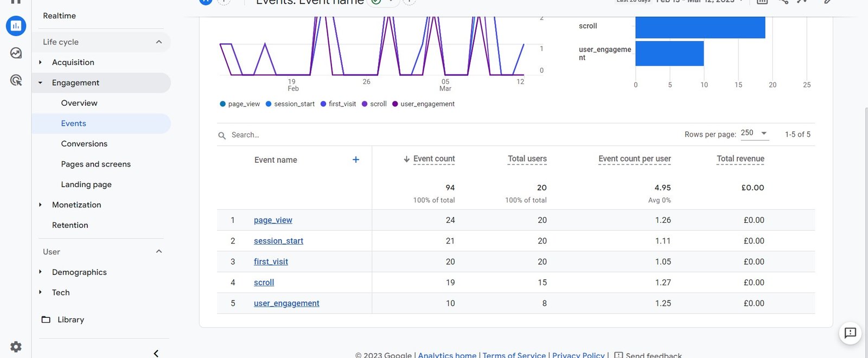Open the Terms of Service footer link

tap(514, 355)
